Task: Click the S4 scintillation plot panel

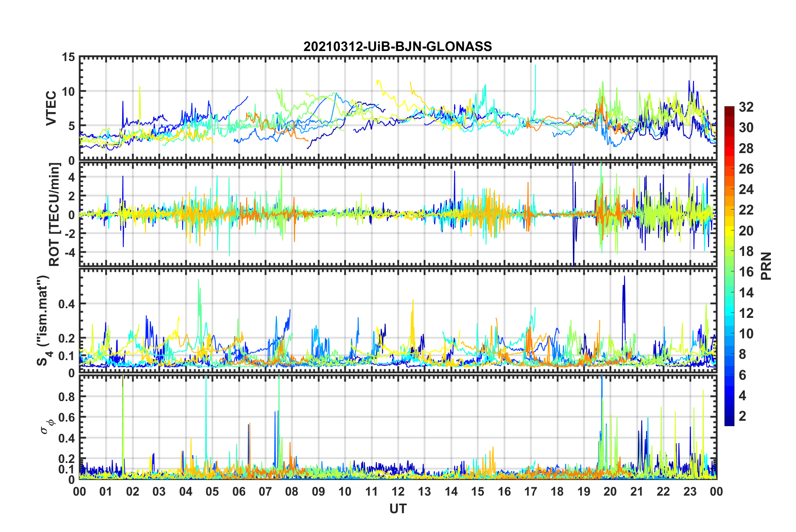Action: coord(398,321)
